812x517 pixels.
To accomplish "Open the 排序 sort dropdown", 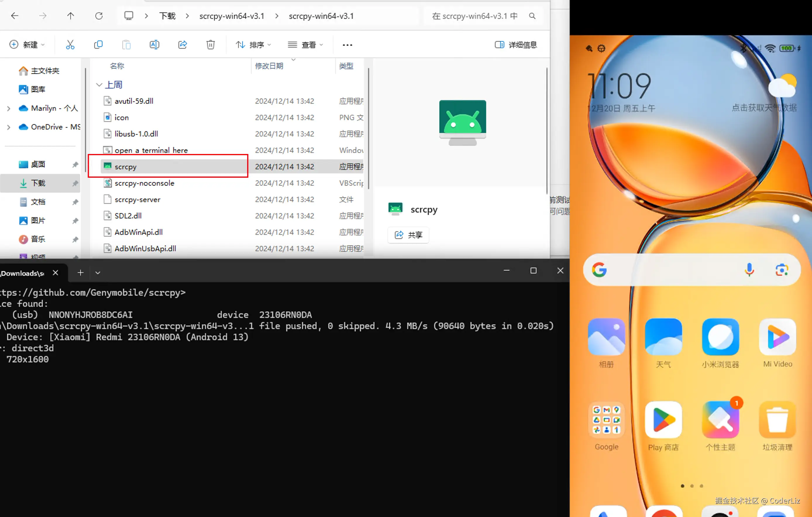I will coord(253,44).
